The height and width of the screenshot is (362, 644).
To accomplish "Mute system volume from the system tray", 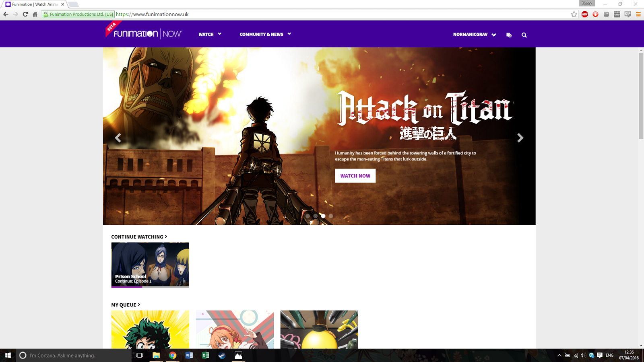I will click(583, 356).
